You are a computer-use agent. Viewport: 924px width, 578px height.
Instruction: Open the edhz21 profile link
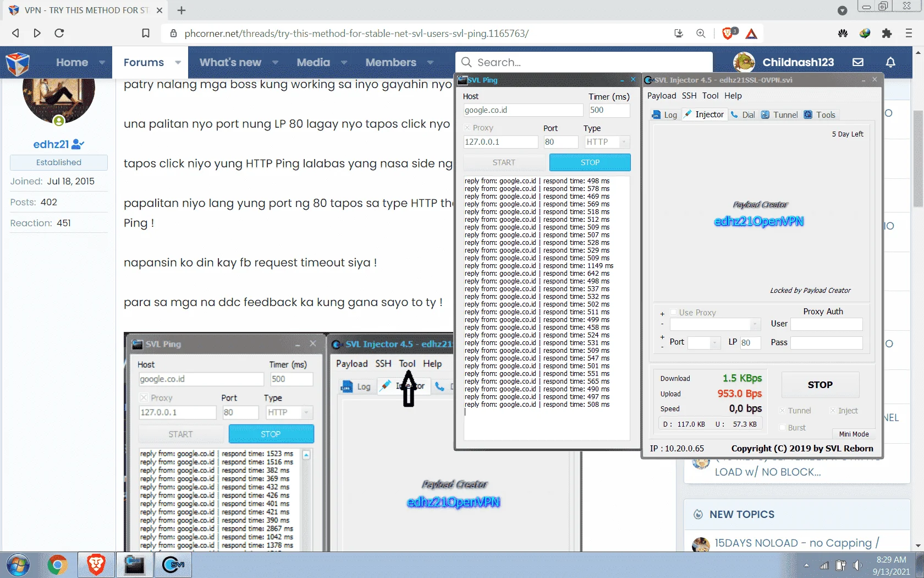point(51,144)
